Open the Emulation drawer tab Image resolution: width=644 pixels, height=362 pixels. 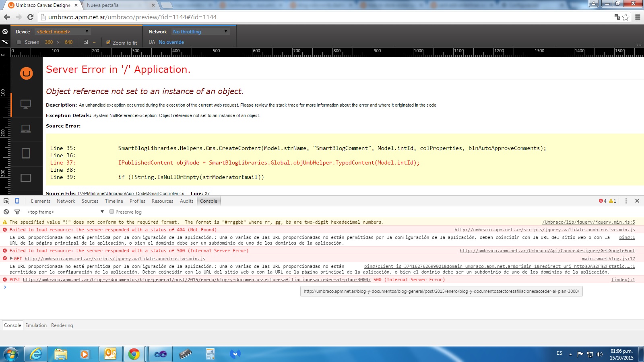(x=36, y=325)
